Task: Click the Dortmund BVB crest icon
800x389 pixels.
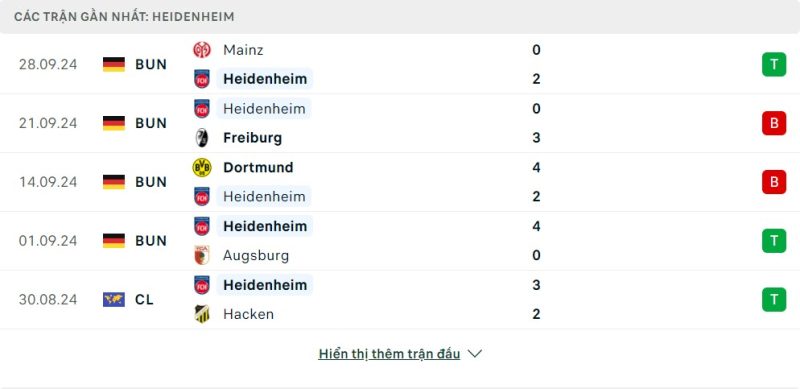Action: pyautogui.click(x=202, y=167)
